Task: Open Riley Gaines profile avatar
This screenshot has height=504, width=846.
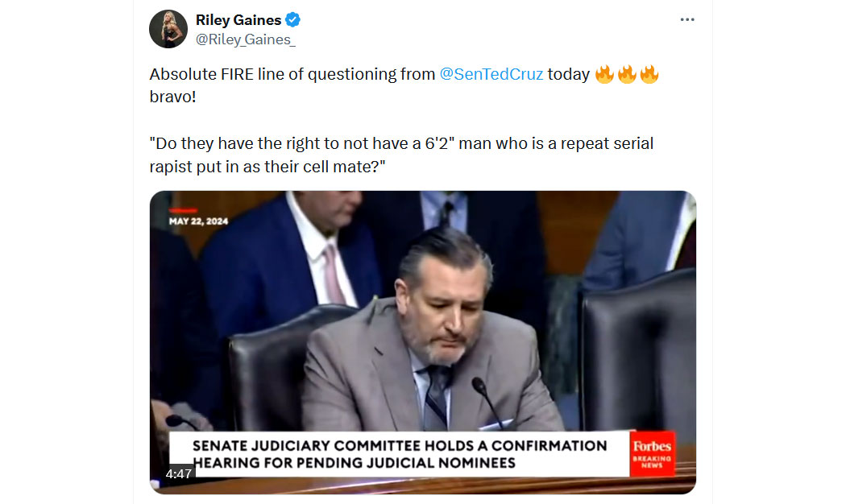Action: [x=168, y=29]
